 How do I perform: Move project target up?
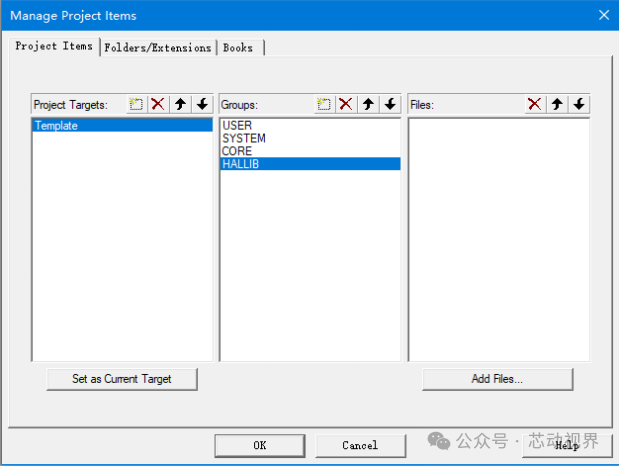point(180,105)
